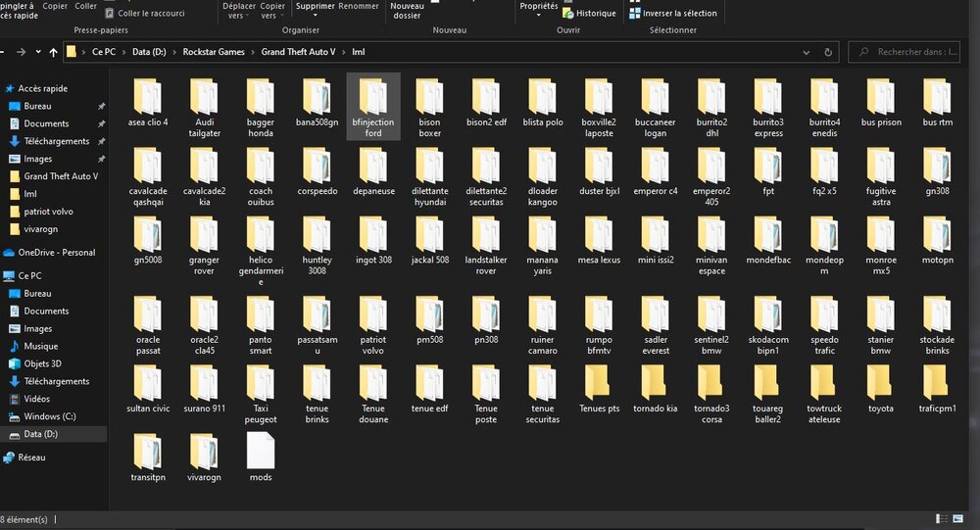This screenshot has width=980, height=530.
Task: Open patriot volvo in sidebar
Action: click(48, 212)
